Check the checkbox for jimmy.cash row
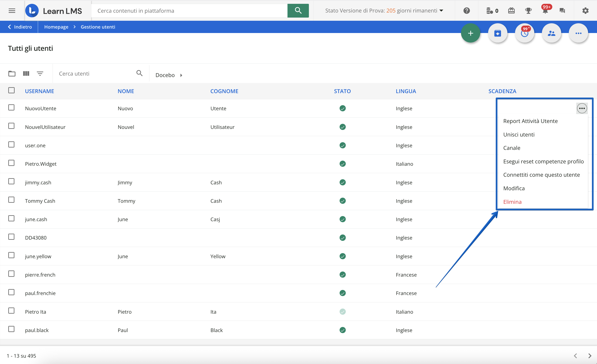 click(x=11, y=181)
